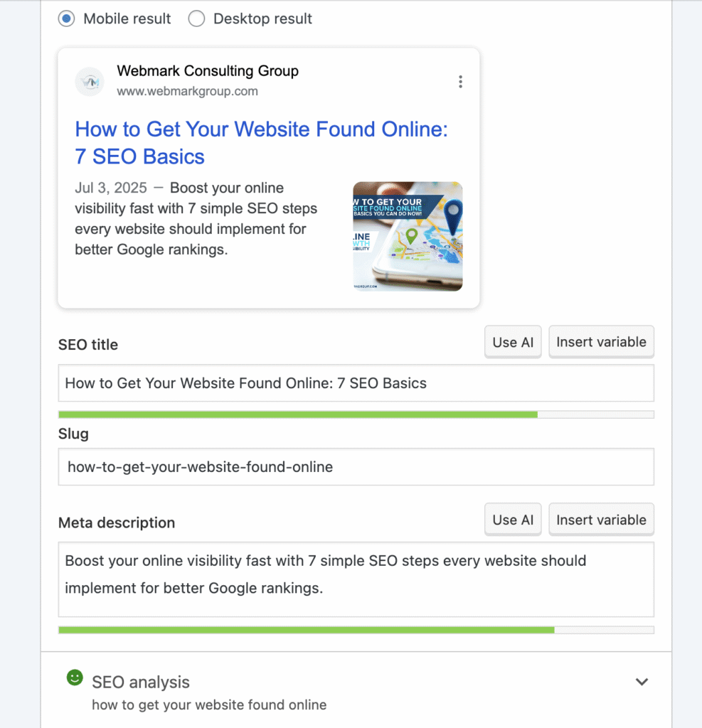Click Use AI for SEO title
The width and height of the screenshot is (702, 728).
pos(513,342)
